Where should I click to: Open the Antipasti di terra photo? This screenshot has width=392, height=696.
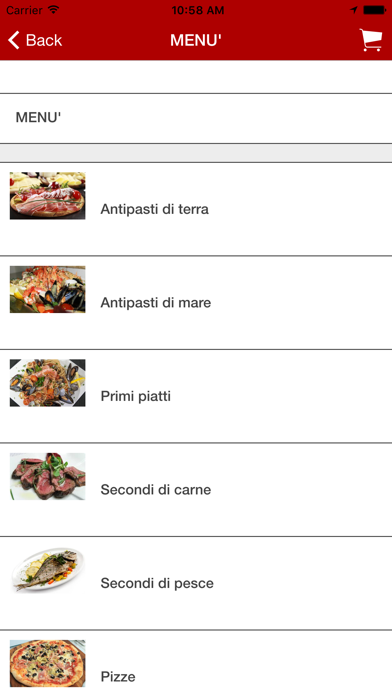coord(48,196)
